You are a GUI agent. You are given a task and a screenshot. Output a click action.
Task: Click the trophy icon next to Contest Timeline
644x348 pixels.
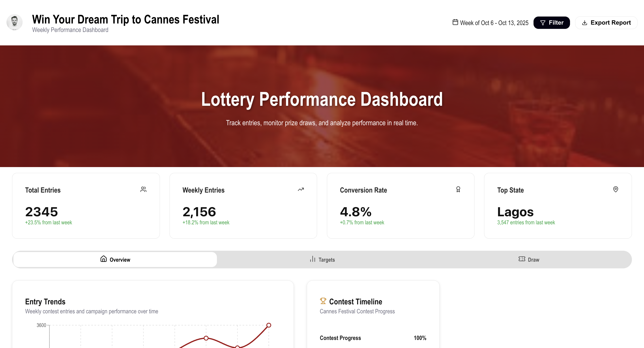pos(323,301)
